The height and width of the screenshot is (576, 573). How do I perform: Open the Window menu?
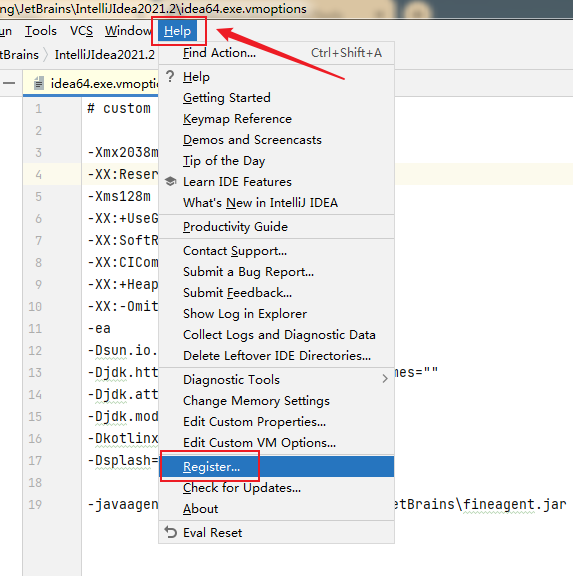(x=128, y=31)
